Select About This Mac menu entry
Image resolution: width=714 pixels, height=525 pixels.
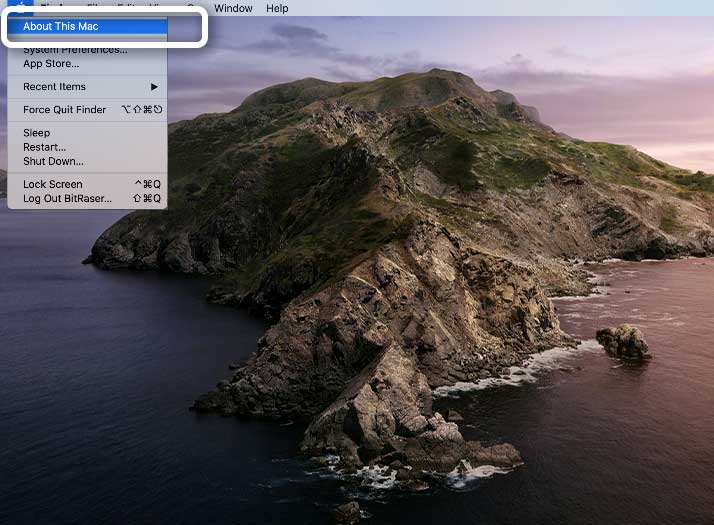87,26
